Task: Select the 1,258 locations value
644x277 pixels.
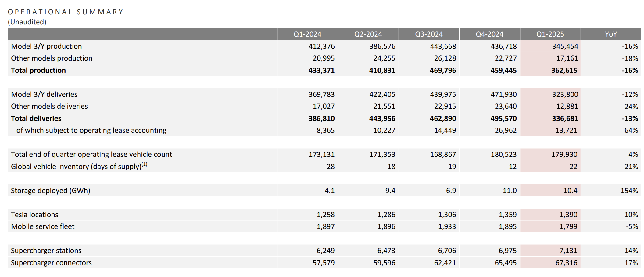Action: [325, 215]
